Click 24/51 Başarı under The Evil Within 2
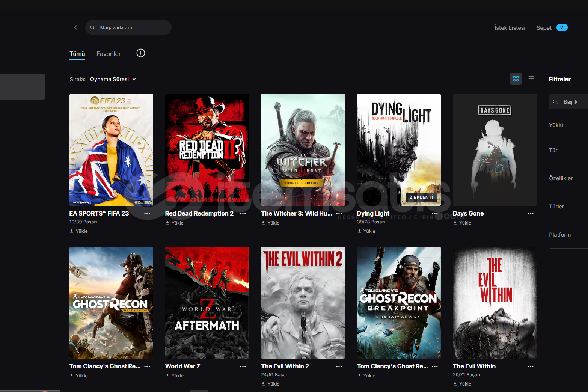 (275, 375)
